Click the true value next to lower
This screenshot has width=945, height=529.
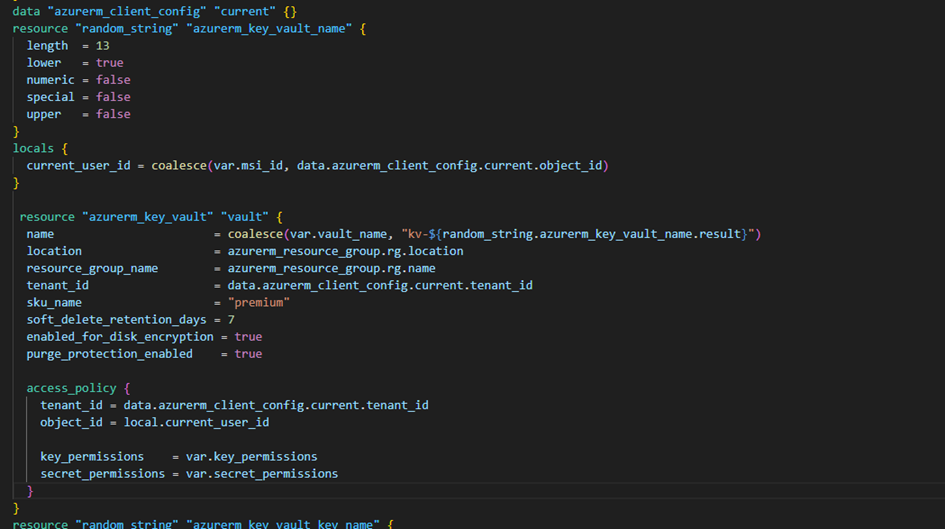click(x=110, y=63)
